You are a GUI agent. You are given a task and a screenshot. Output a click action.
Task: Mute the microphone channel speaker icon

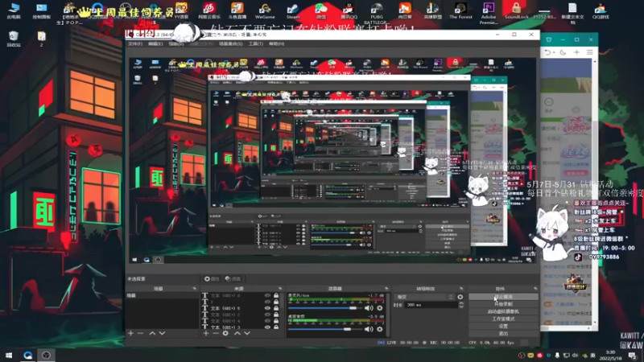tap(369, 308)
